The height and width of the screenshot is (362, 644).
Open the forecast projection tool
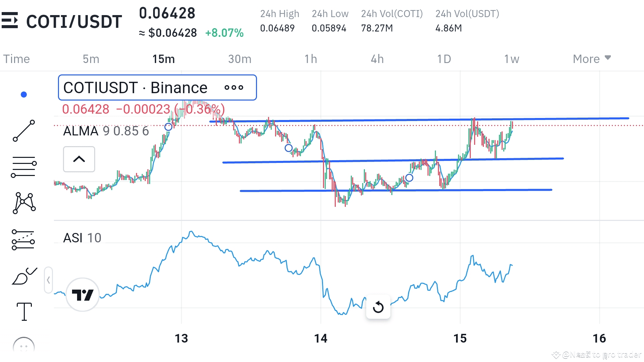tap(23, 240)
